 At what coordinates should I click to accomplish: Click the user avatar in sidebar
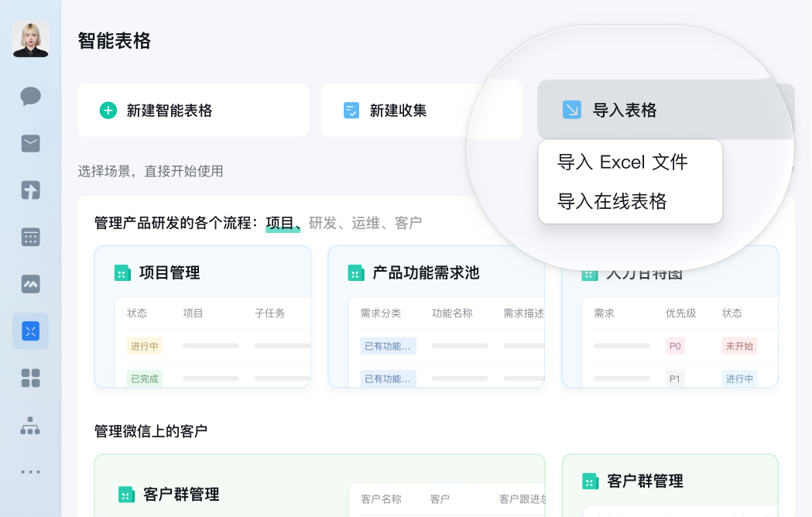(30, 39)
